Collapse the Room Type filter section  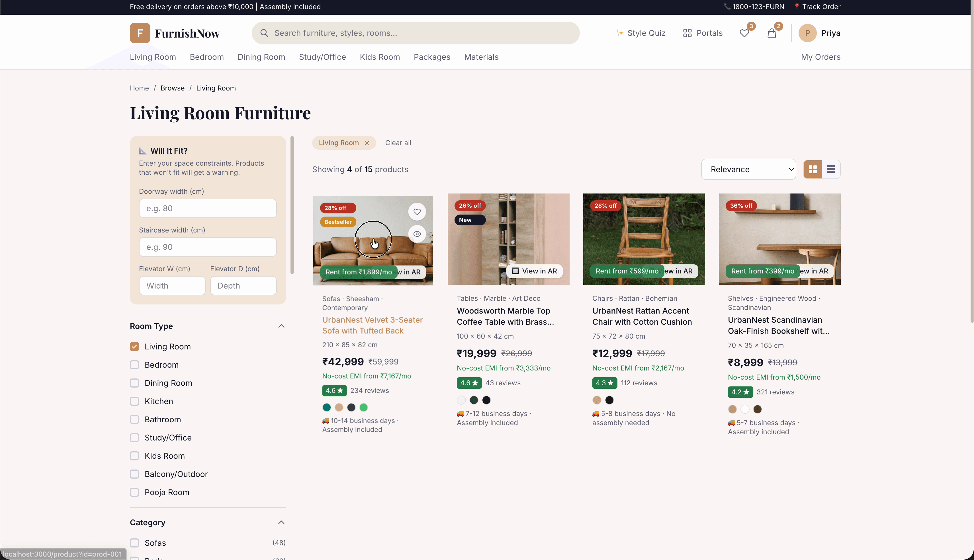[281, 326]
